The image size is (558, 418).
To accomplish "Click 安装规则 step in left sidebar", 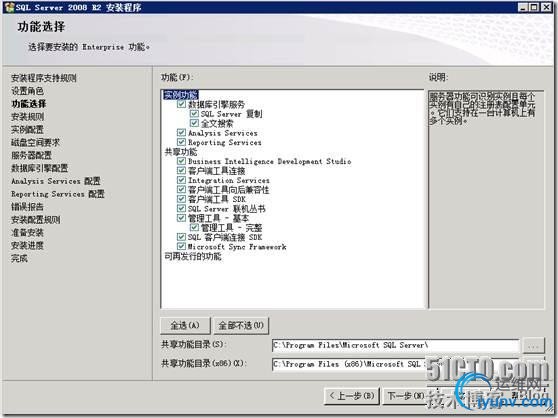I will [27, 117].
